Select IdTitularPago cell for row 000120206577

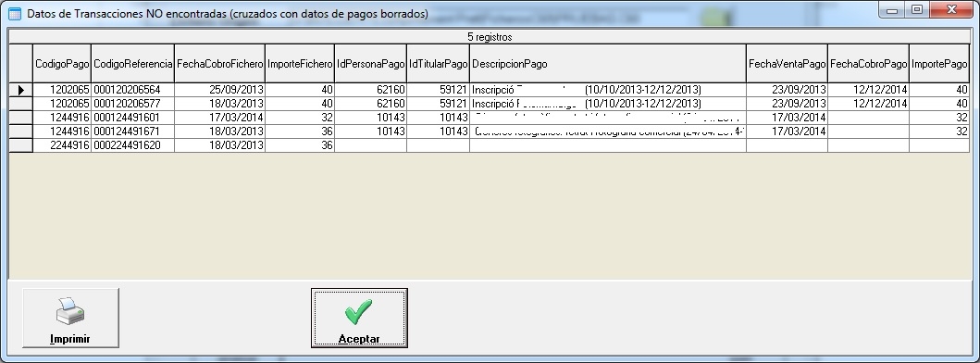click(438, 104)
